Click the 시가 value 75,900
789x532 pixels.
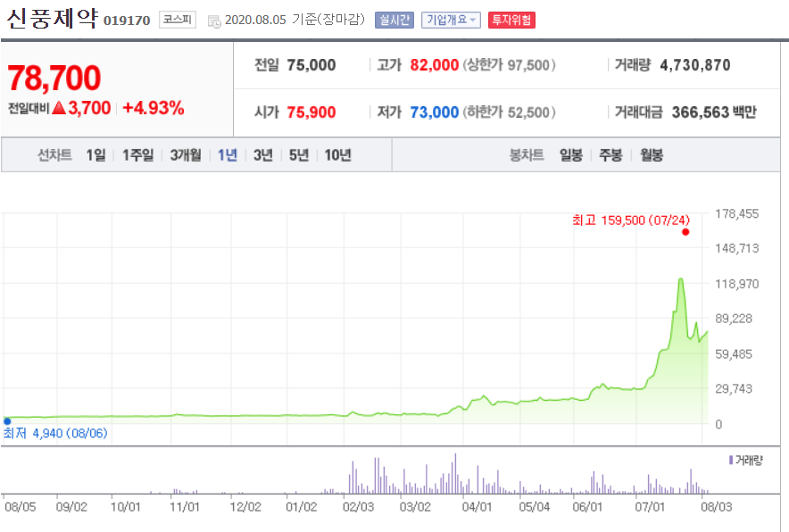[x=311, y=112]
